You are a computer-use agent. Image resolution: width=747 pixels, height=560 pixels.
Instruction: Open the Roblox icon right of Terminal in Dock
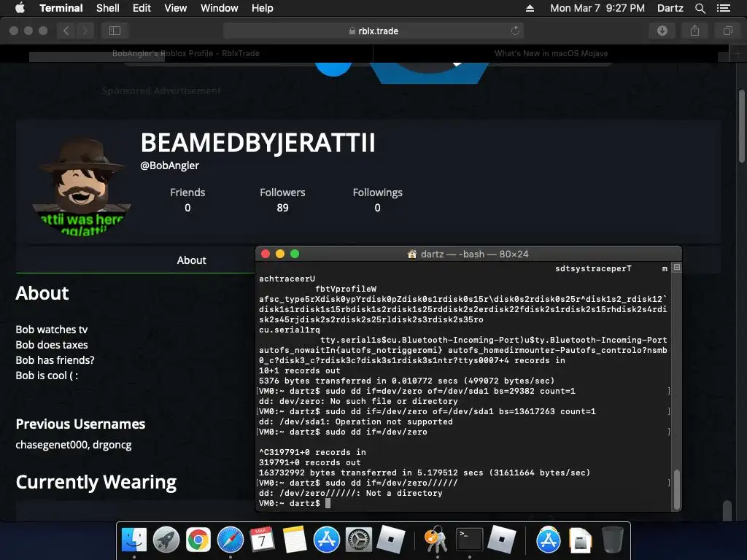[x=501, y=540]
